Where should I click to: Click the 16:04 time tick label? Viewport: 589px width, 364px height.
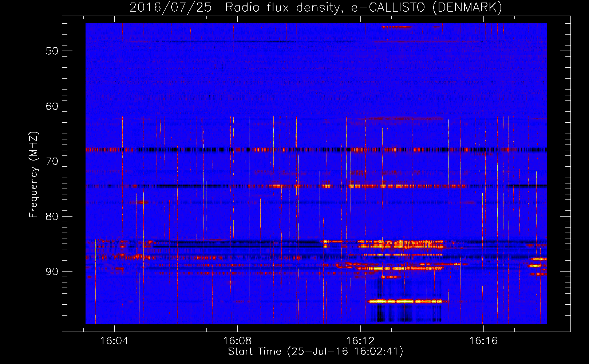[114, 341]
